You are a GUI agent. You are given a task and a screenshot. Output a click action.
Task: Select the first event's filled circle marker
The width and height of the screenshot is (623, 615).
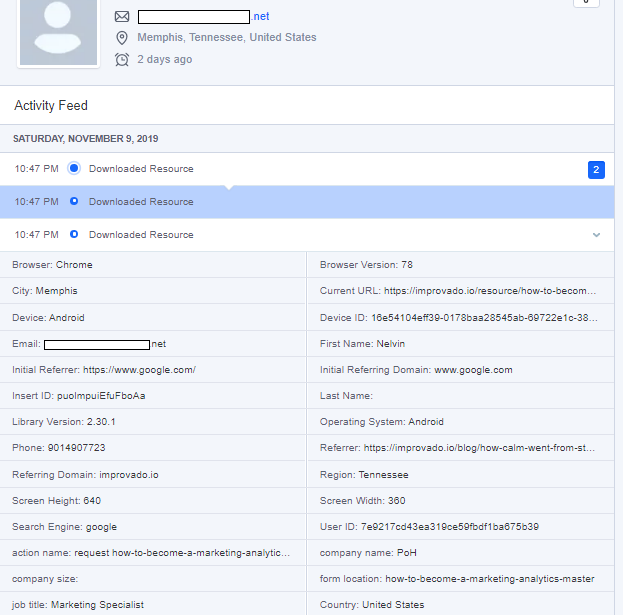coord(74,169)
